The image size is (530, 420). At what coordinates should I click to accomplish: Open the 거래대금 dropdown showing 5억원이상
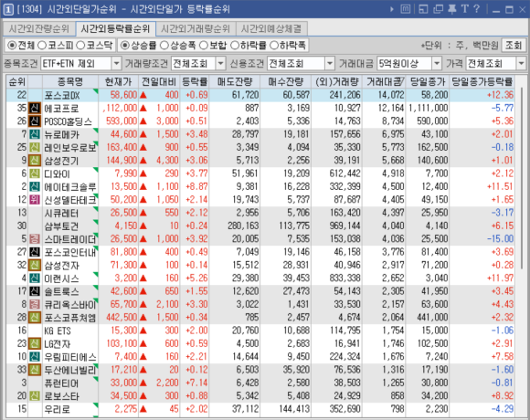(x=409, y=64)
